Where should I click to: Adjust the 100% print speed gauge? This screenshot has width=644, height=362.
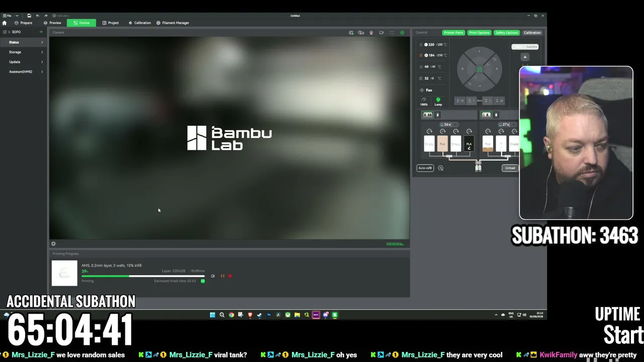click(x=424, y=102)
